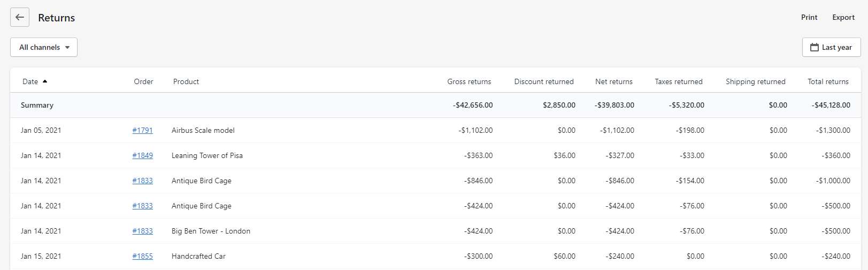This screenshot has width=868, height=270.
Task: Click summary net returns -$39,803.00
Action: pos(614,105)
